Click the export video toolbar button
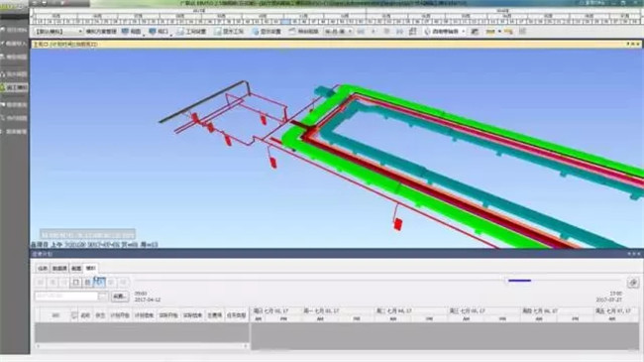This screenshot has height=362, width=644. pyautogui.click(x=304, y=32)
